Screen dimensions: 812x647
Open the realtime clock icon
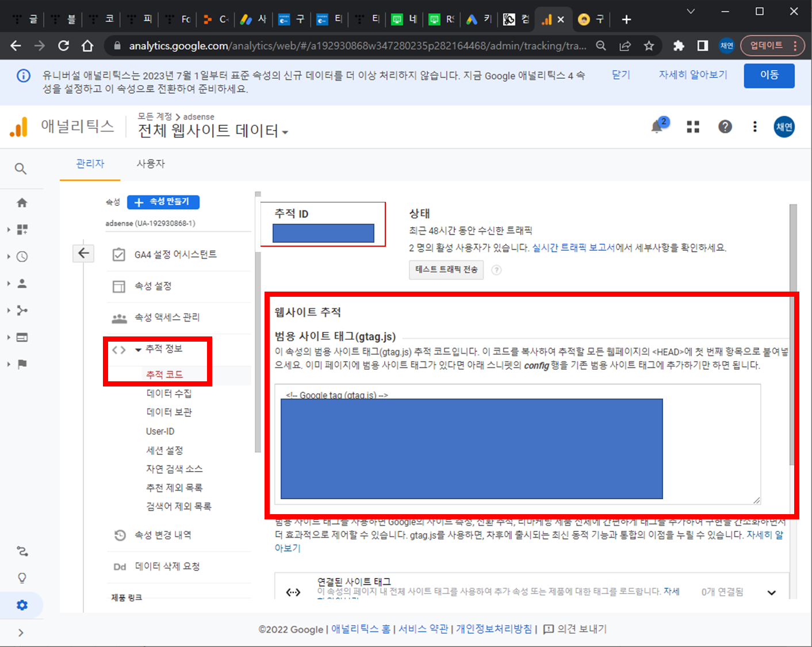(22, 256)
